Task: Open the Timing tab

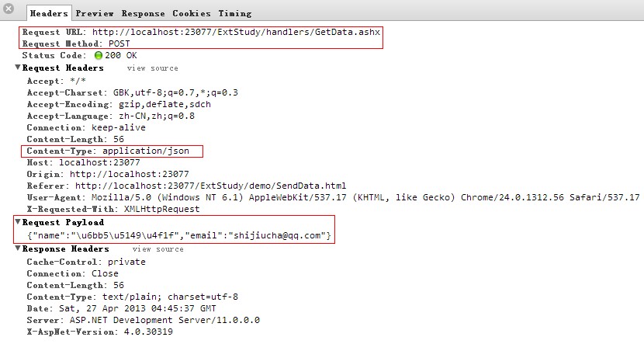Action: click(x=234, y=14)
